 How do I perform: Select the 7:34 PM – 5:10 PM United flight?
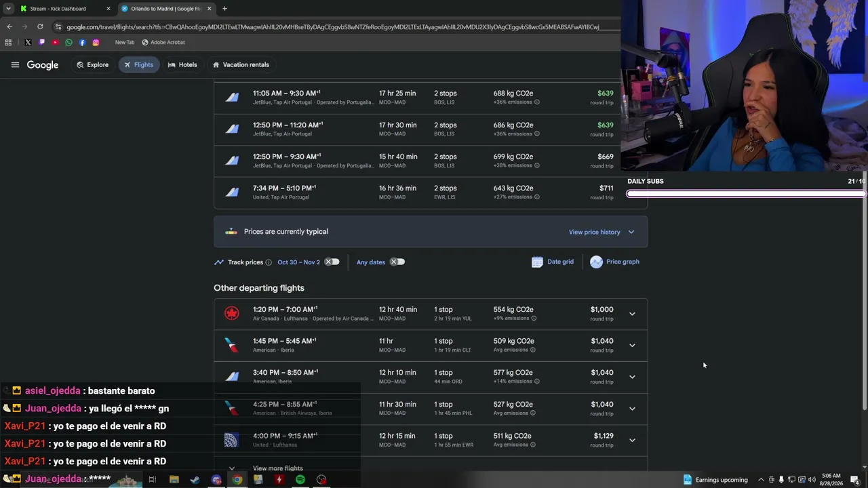431,192
